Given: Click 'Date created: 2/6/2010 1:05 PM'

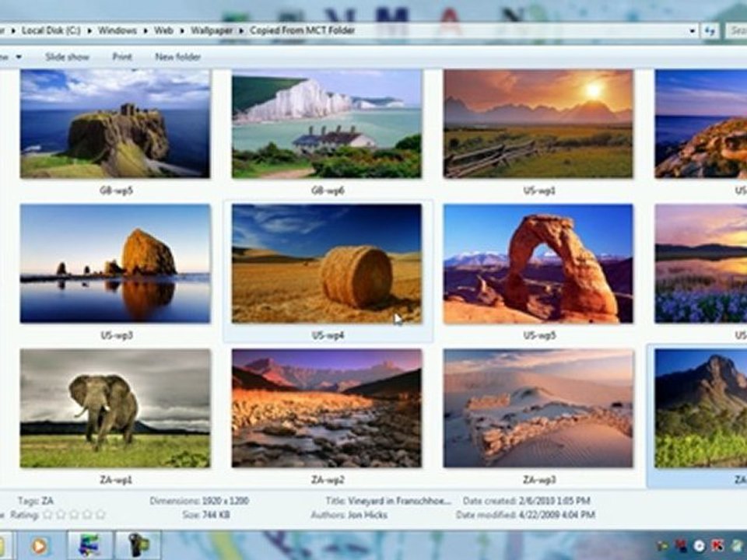Looking at the screenshot, I should [x=527, y=501].
